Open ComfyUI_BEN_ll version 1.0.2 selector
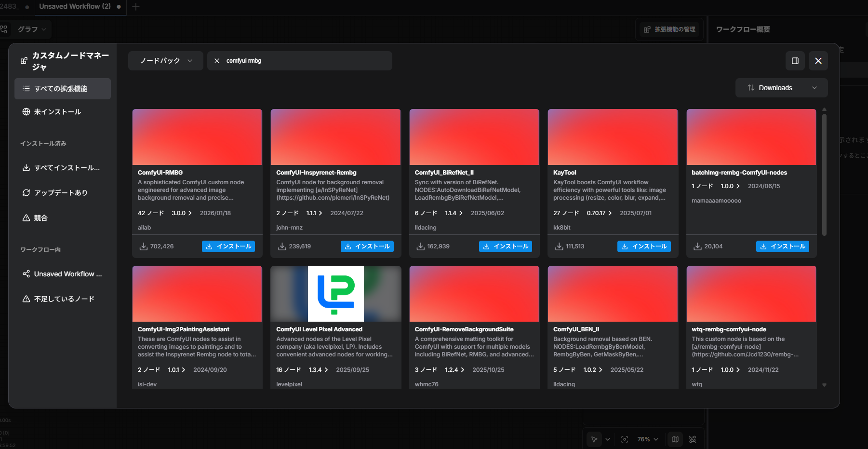Screen dimensions: 868x449 (593, 370)
